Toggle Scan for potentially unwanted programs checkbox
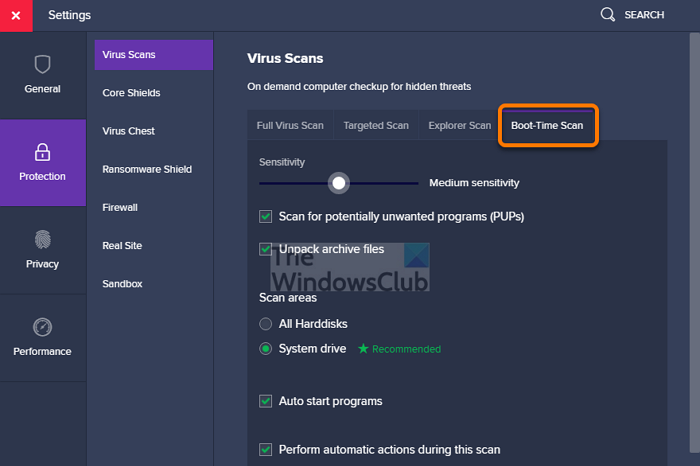 pos(266,217)
